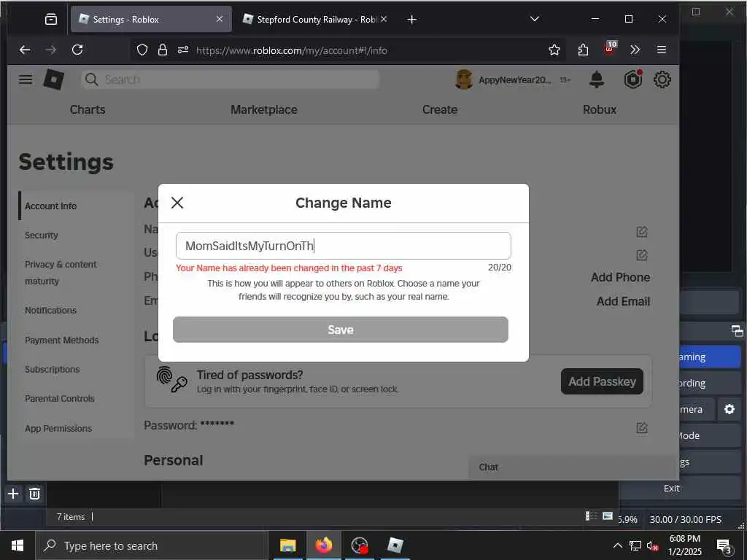This screenshot has width=747, height=560.
Task: Expand the list all tabs chevron
Action: tap(535, 19)
